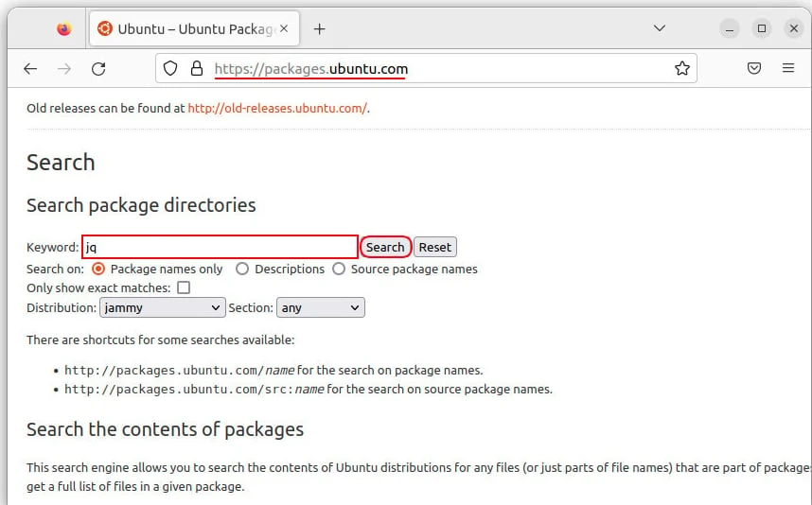Click the browser back arrow
Image resolution: width=812 pixels, height=505 pixels.
(x=30, y=68)
